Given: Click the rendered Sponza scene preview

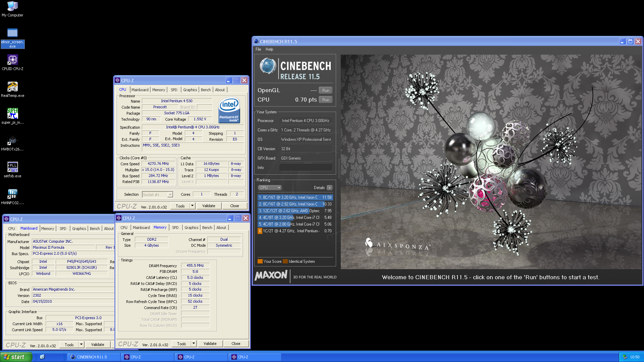Looking at the screenshot, I should click(x=491, y=162).
